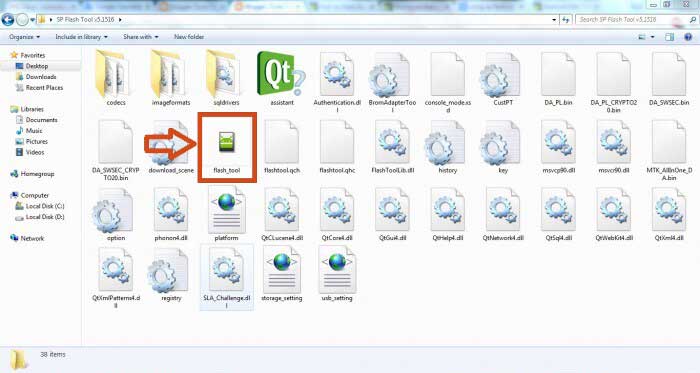Select the DA_SWSEC_CRYPTO20.bin file
This screenshot has width=700, height=373.
(116, 150)
